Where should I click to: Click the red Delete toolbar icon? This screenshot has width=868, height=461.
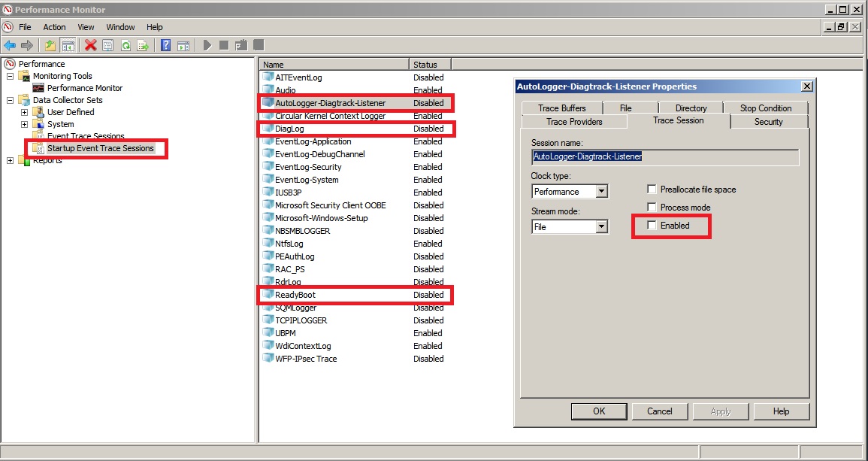point(90,45)
